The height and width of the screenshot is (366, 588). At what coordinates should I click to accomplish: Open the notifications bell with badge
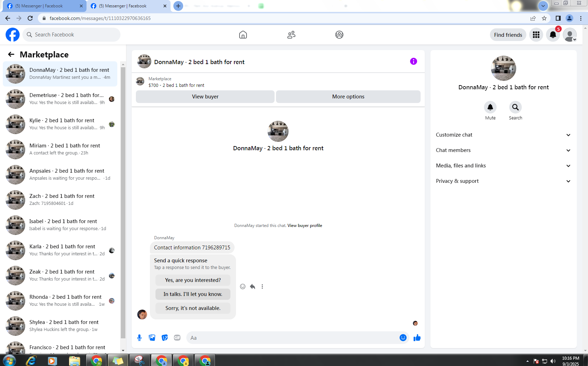553,35
